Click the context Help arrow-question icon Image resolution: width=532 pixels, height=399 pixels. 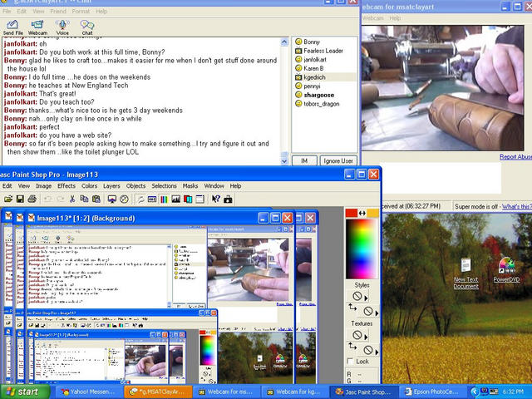click(x=216, y=199)
